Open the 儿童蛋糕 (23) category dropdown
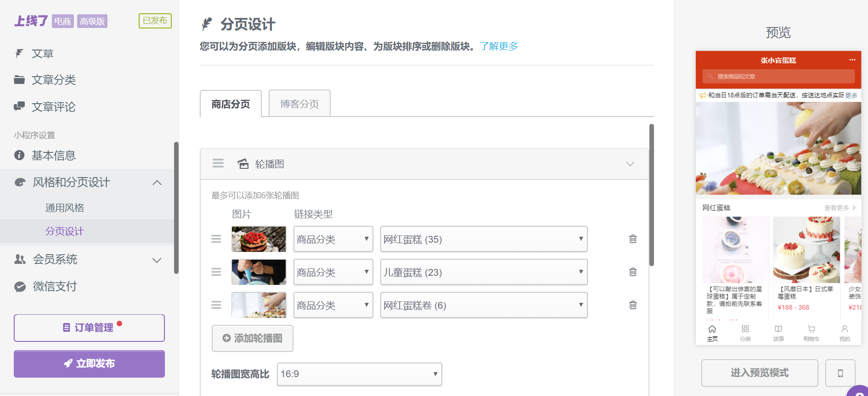 (x=484, y=272)
